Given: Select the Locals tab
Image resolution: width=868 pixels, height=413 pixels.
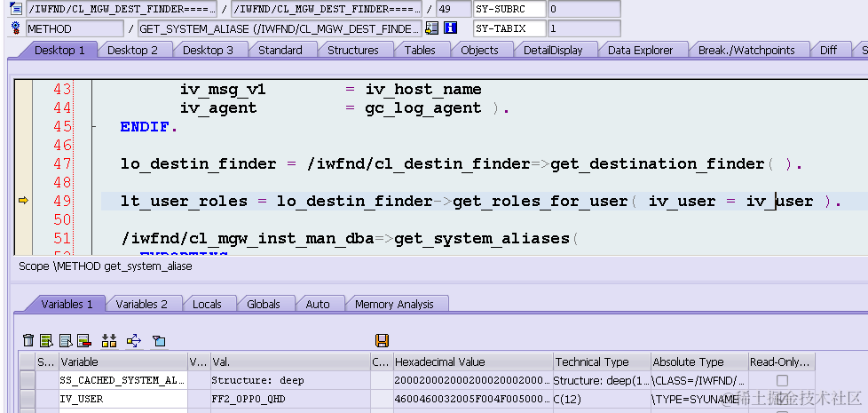Looking at the screenshot, I should pyautogui.click(x=207, y=304).
